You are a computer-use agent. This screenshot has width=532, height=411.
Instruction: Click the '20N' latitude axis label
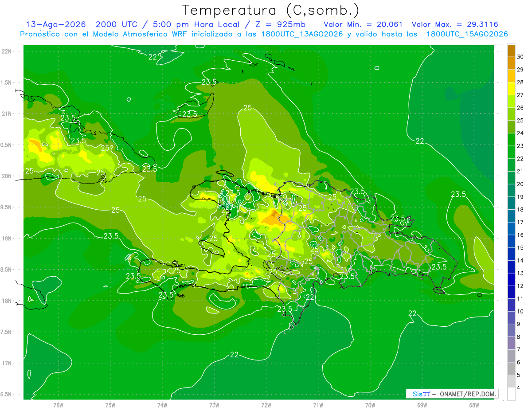7,176
